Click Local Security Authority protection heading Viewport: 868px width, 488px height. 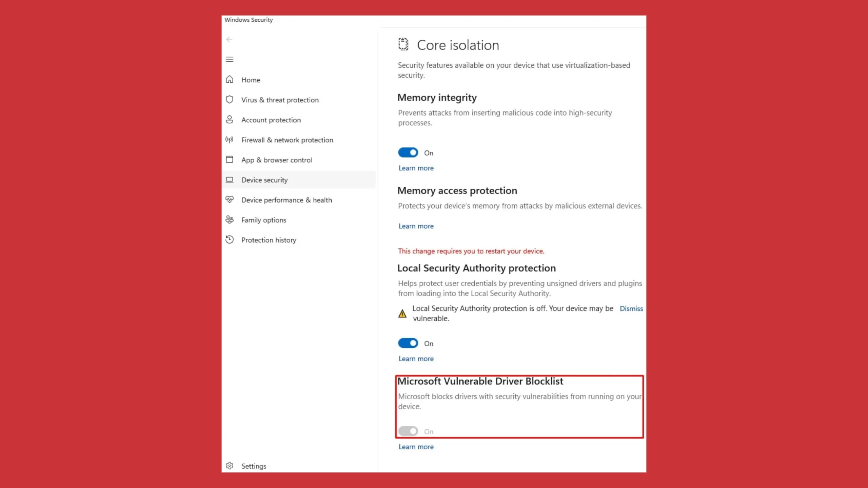pos(476,268)
